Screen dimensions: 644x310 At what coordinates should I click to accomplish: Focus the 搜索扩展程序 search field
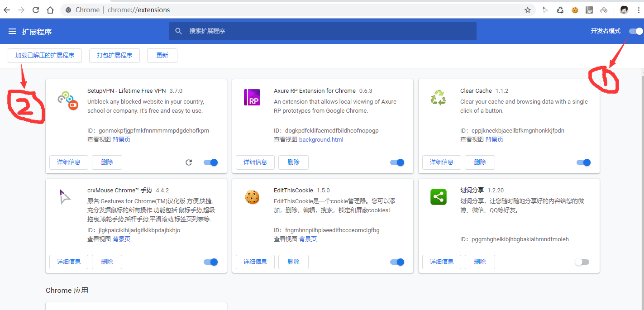[323, 31]
